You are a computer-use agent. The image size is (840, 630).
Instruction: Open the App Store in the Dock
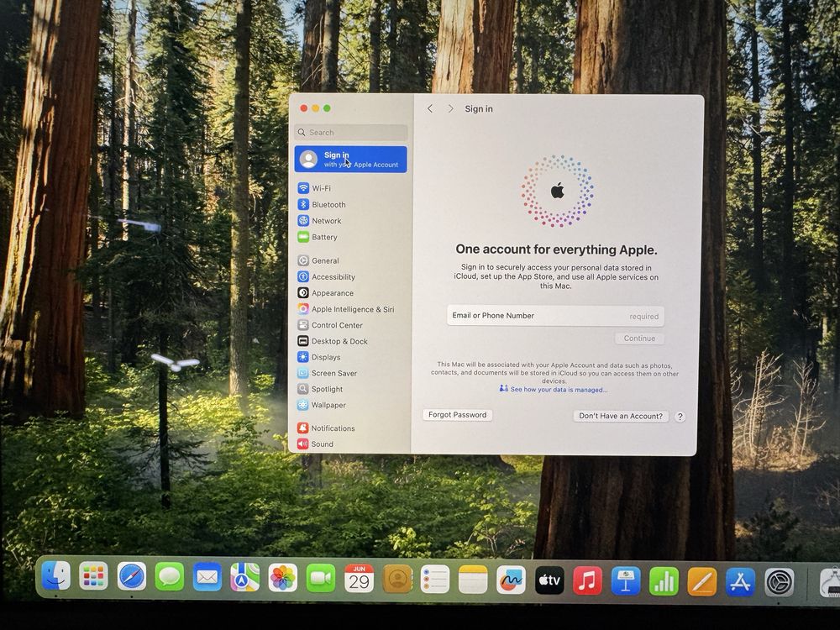pos(740,582)
